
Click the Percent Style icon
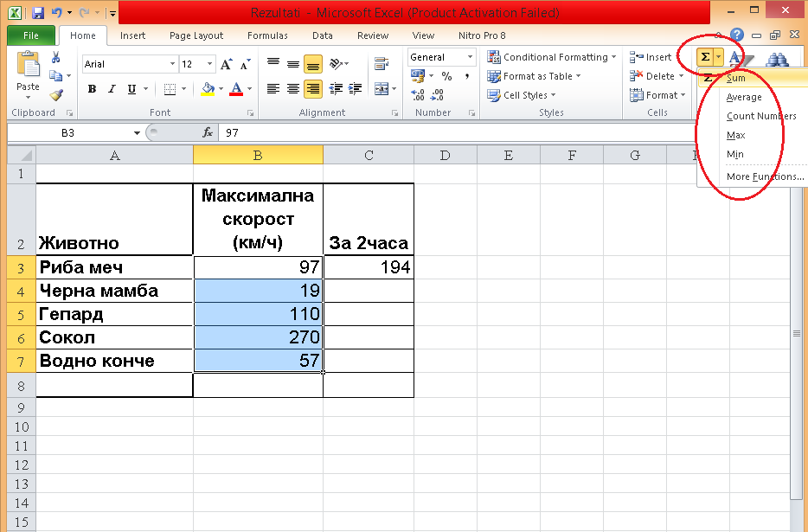pyautogui.click(x=446, y=77)
